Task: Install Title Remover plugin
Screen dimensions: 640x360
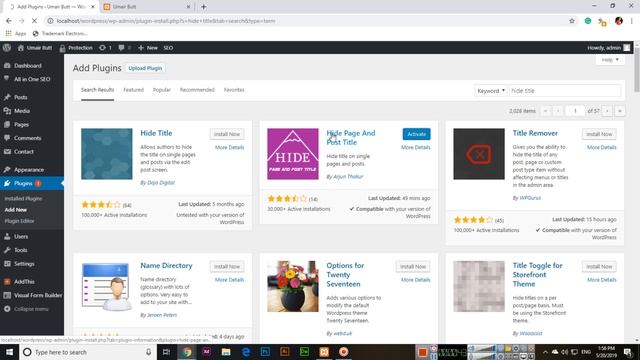Action: 599,134
